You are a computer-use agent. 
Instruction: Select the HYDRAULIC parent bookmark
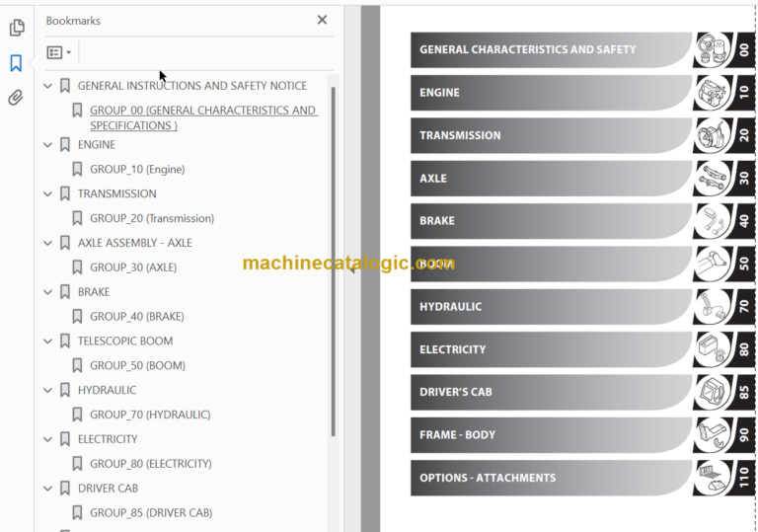point(107,390)
